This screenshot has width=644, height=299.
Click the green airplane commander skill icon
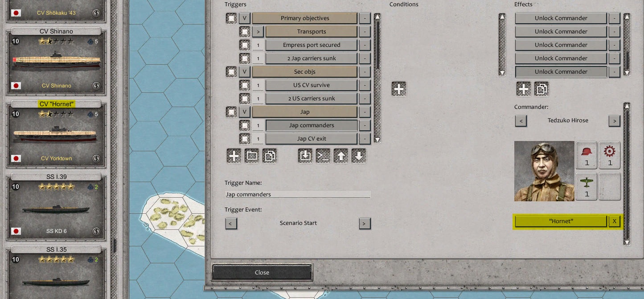tap(587, 187)
